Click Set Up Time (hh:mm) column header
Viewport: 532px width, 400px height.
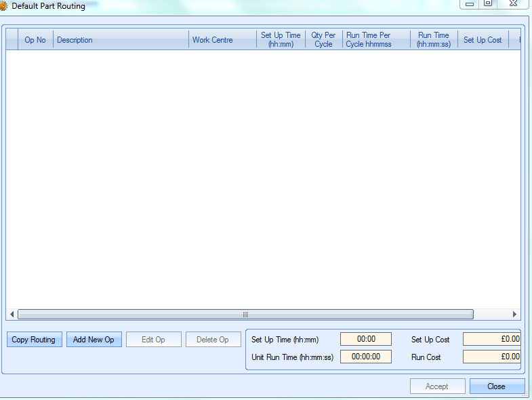[x=281, y=40]
